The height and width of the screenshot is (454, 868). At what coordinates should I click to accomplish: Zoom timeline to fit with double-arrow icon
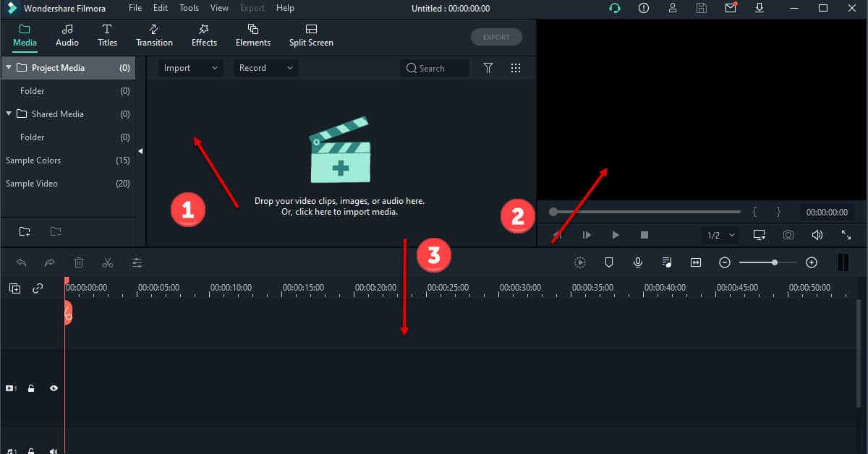695,262
